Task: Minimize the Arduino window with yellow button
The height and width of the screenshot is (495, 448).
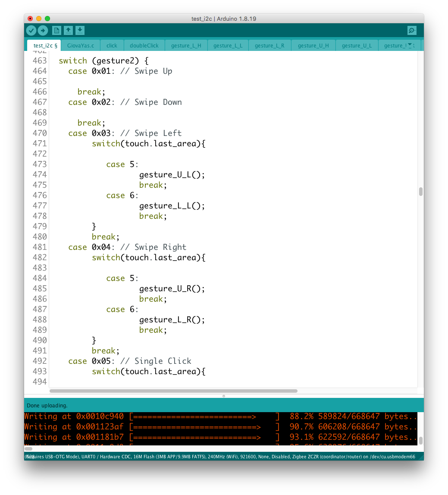Action: (x=39, y=19)
